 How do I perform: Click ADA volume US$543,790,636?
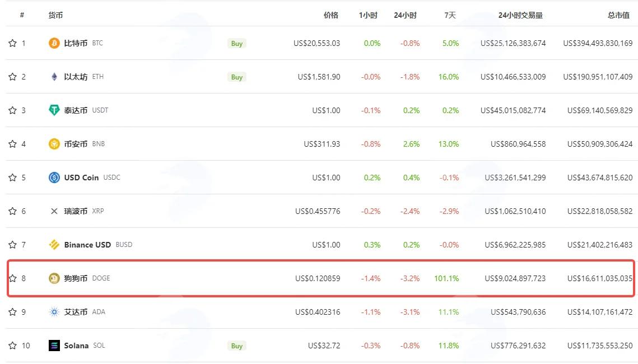pos(518,312)
